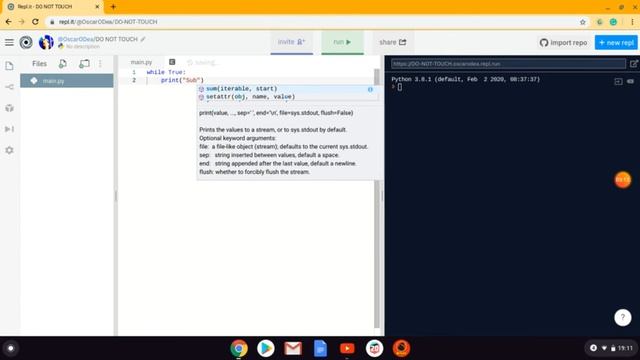Select main.py in file tree

(67, 81)
